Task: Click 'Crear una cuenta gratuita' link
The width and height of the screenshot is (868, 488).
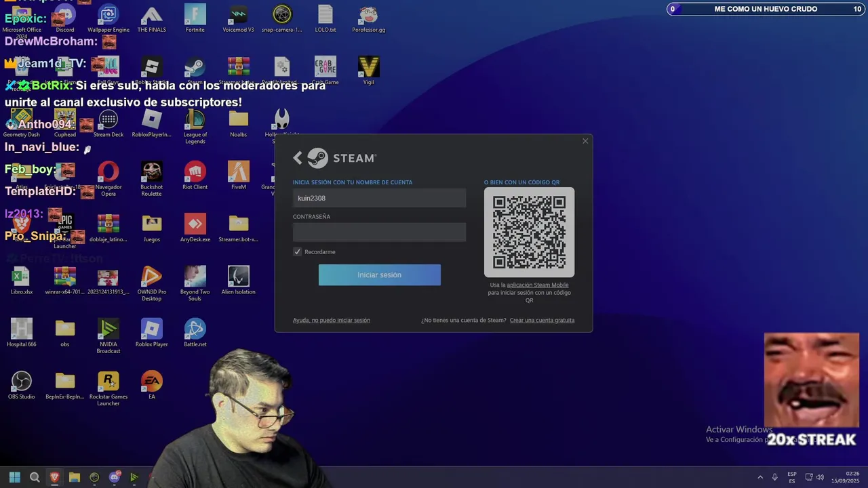Action: pyautogui.click(x=542, y=320)
